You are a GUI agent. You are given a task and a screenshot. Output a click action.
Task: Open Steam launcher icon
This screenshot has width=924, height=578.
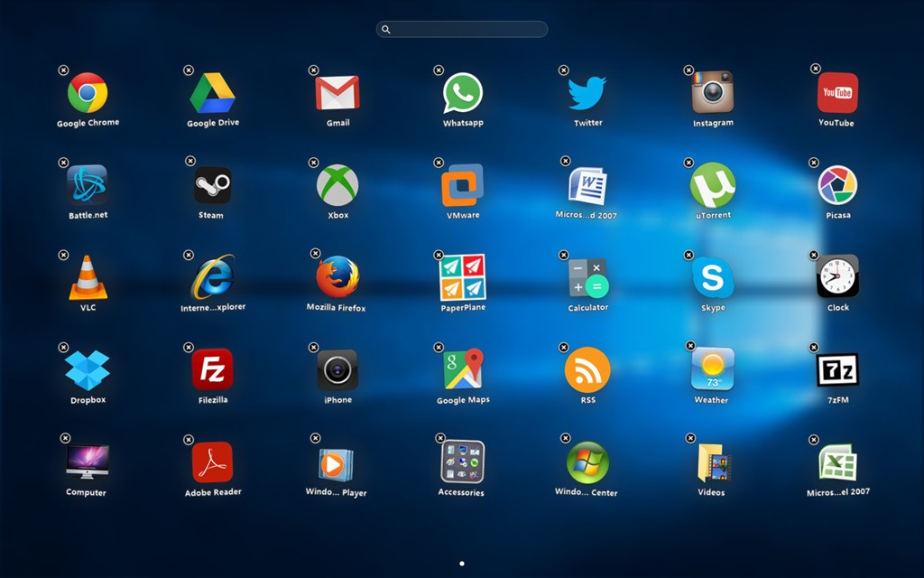tap(212, 185)
